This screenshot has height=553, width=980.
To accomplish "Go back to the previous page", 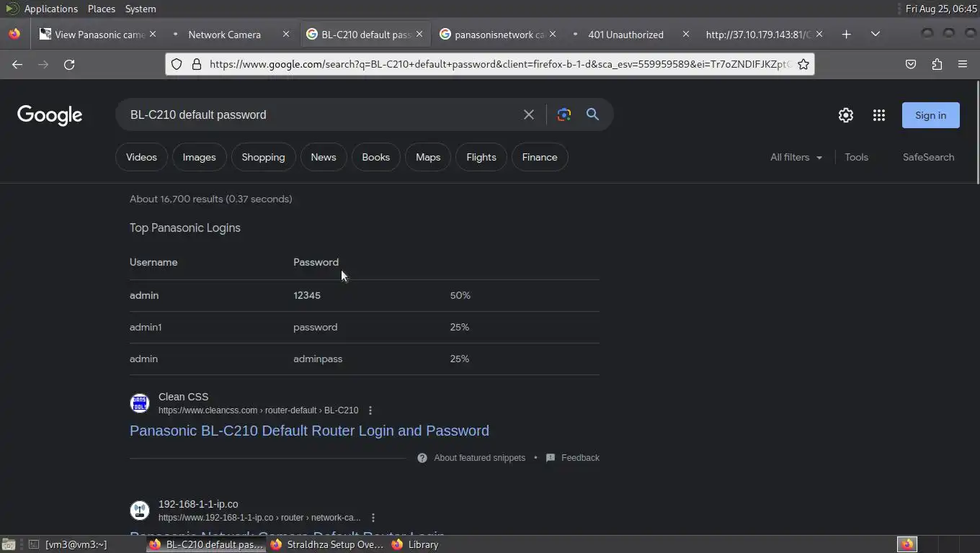I will [x=17, y=64].
